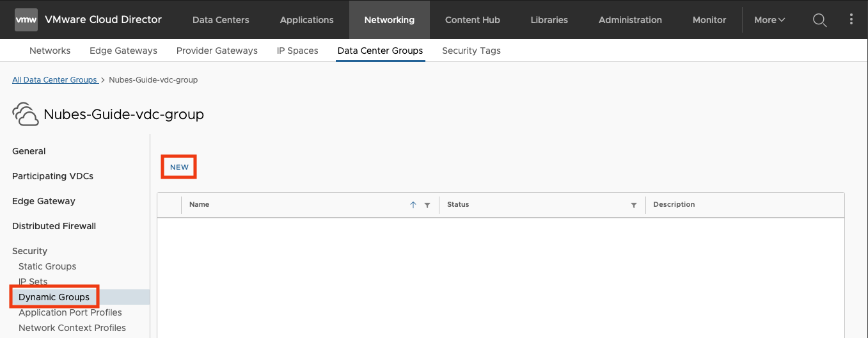Open the IP Spaces tab

297,51
